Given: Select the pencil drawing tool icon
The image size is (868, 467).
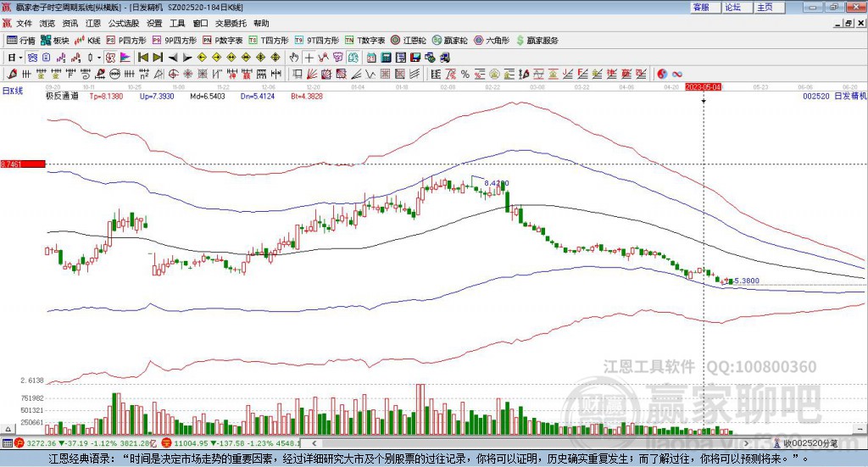Looking at the screenshot, I should pos(12,74).
